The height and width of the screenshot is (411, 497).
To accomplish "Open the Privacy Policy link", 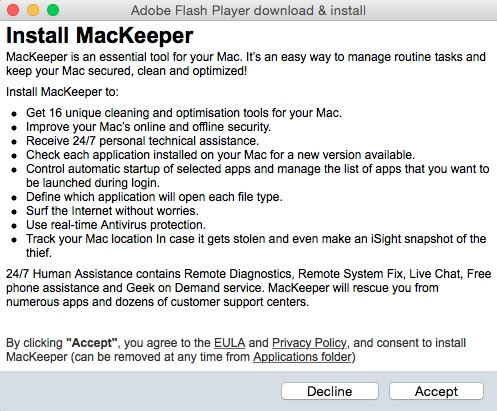I will (309, 343).
